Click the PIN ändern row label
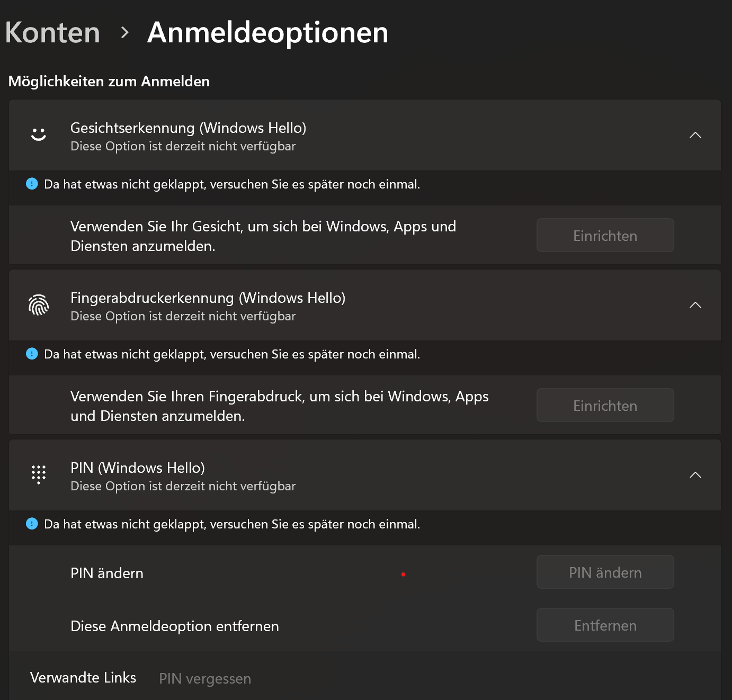Screen dimensions: 732x700 tap(107, 573)
